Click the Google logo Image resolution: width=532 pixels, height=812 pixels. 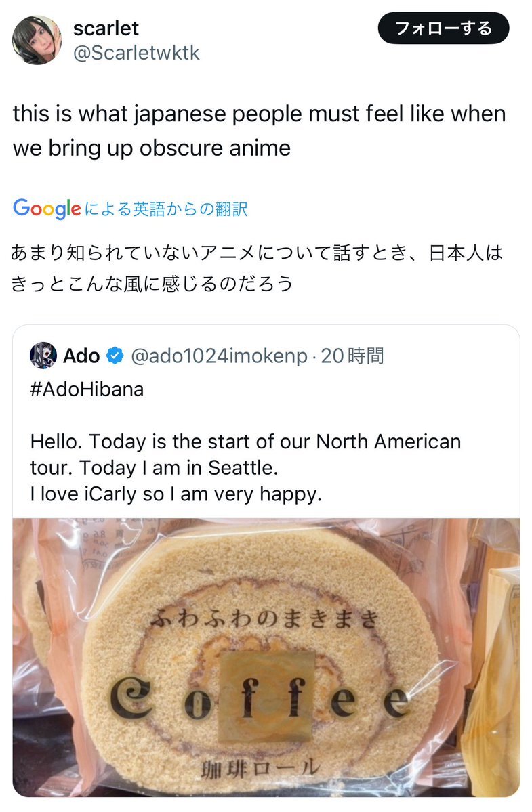click(47, 209)
